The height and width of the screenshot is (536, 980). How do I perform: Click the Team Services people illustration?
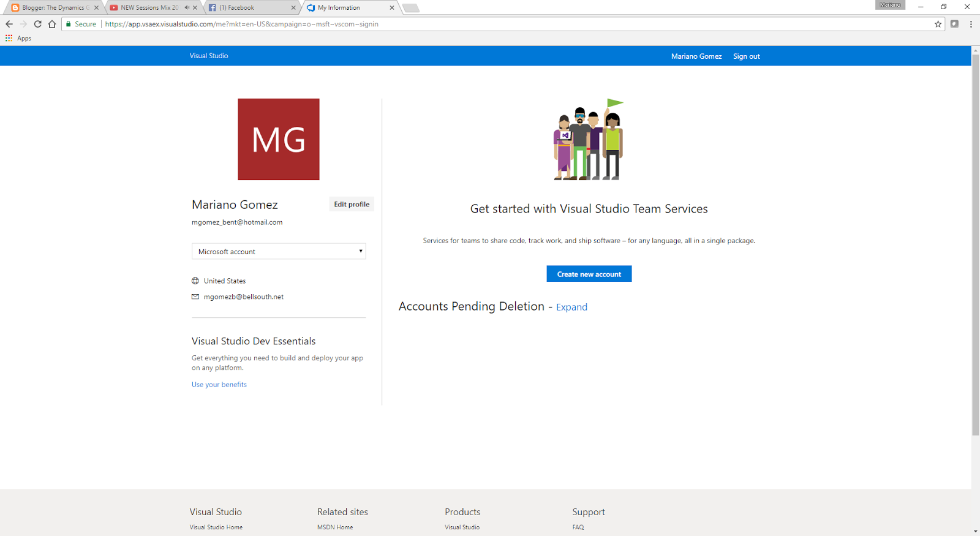pos(589,139)
